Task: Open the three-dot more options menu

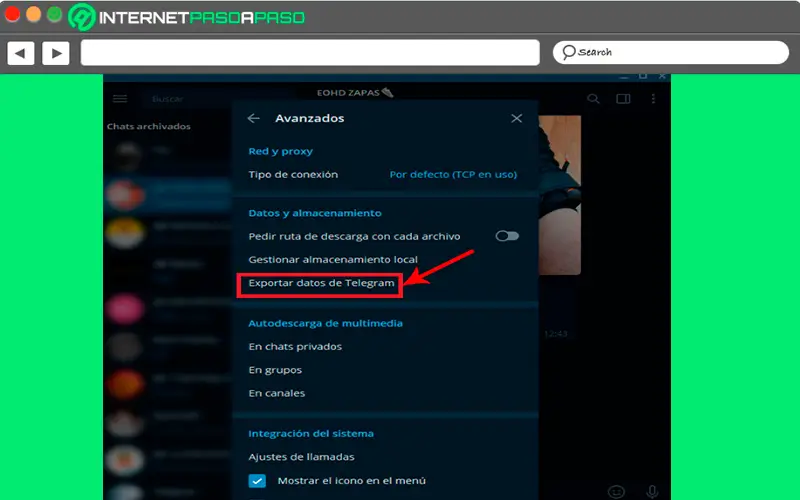Action: coord(653,98)
